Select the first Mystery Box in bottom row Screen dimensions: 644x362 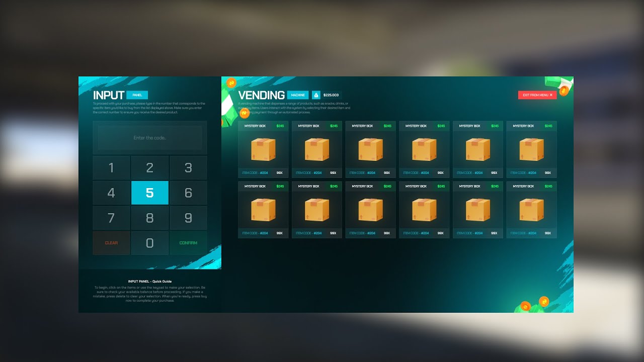(263, 210)
